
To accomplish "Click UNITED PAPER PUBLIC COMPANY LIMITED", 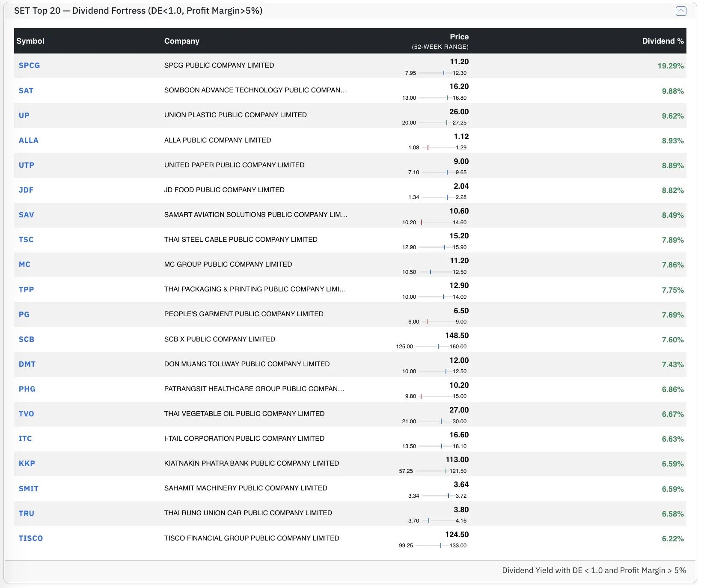I will [x=234, y=165].
